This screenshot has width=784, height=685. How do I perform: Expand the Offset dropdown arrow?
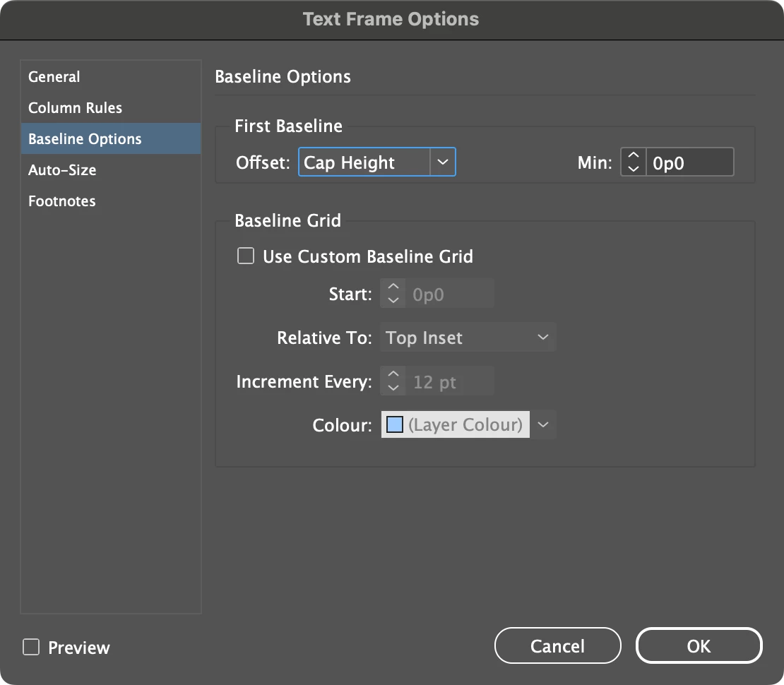click(443, 162)
